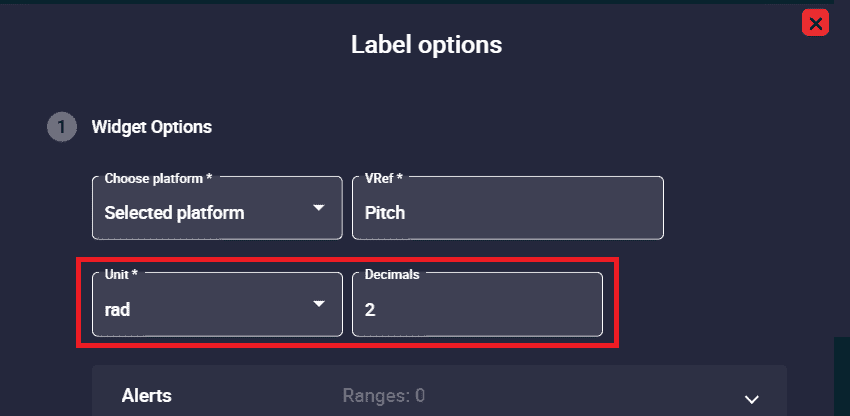Viewport: 850px width, 416px height.
Task: Click the Pitch value in VRef
Action: pyautogui.click(x=385, y=213)
